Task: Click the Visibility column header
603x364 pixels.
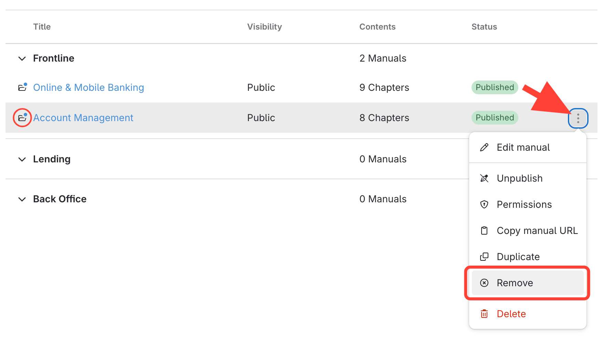Action: coord(264,27)
